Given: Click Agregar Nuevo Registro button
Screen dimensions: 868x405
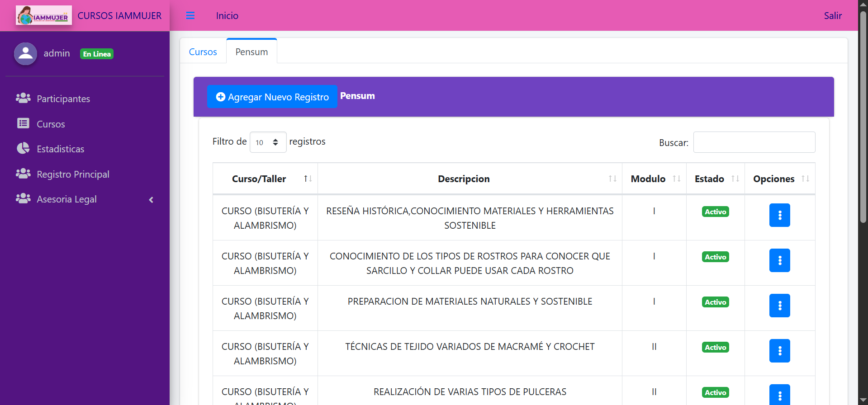Looking at the screenshot, I should (272, 97).
